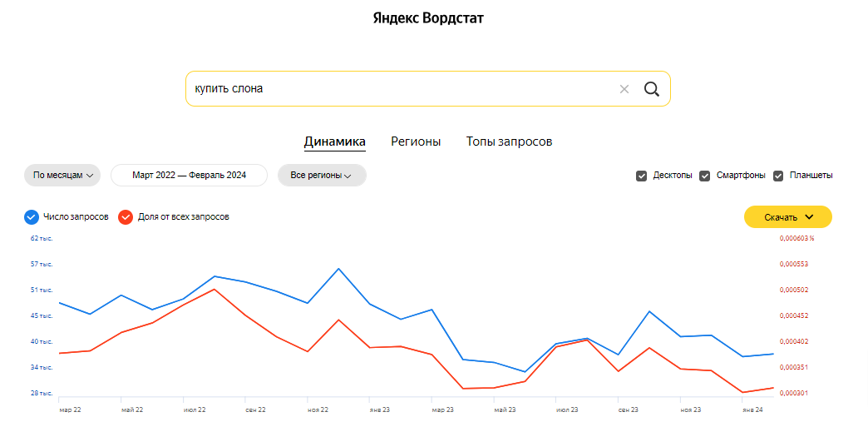Click the 'ноя 23' x-axis label
Viewport: 868px width, 422px height.
(691, 410)
